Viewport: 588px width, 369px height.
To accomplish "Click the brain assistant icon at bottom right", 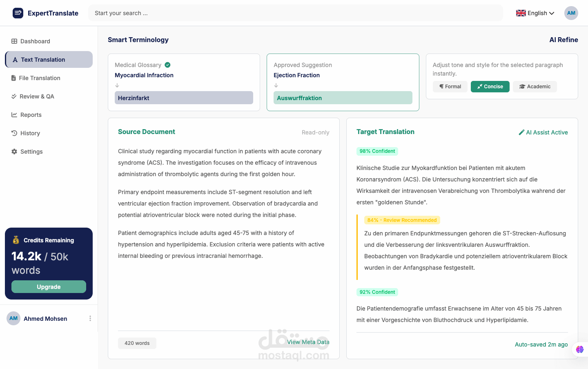I will (580, 349).
